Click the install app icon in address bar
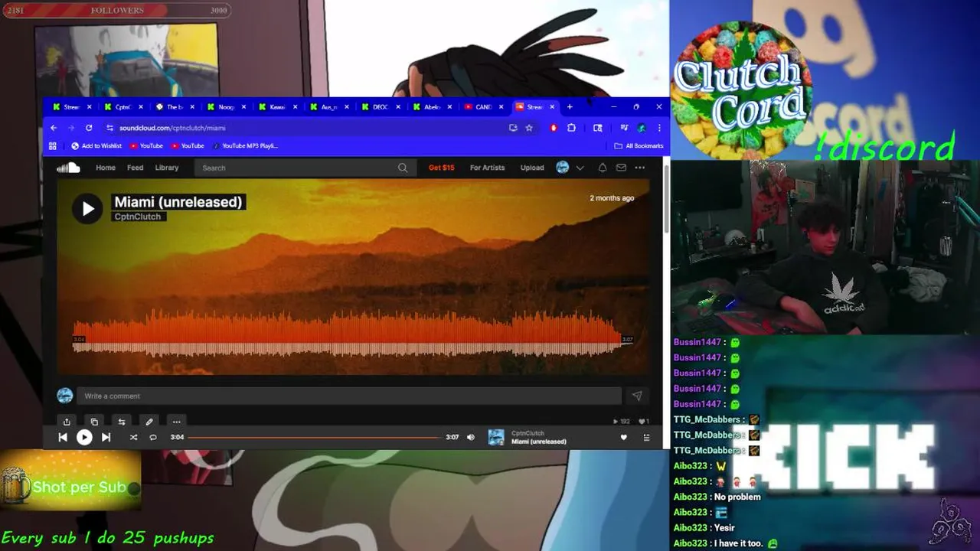The height and width of the screenshot is (551, 980). [x=513, y=128]
